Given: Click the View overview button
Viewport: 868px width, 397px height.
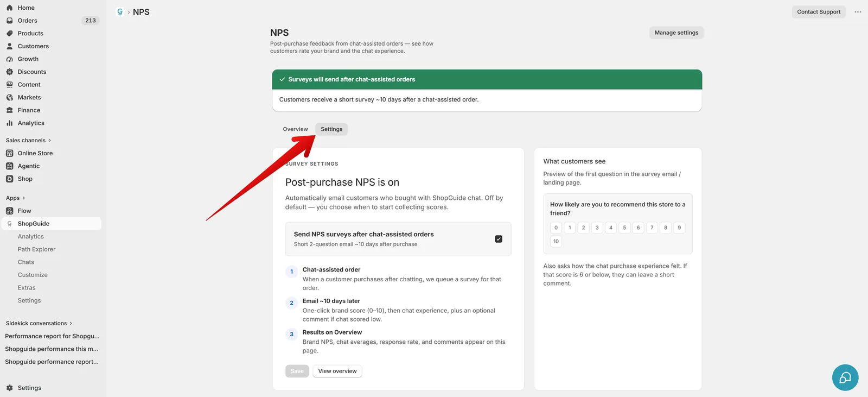Looking at the screenshot, I should click(337, 371).
